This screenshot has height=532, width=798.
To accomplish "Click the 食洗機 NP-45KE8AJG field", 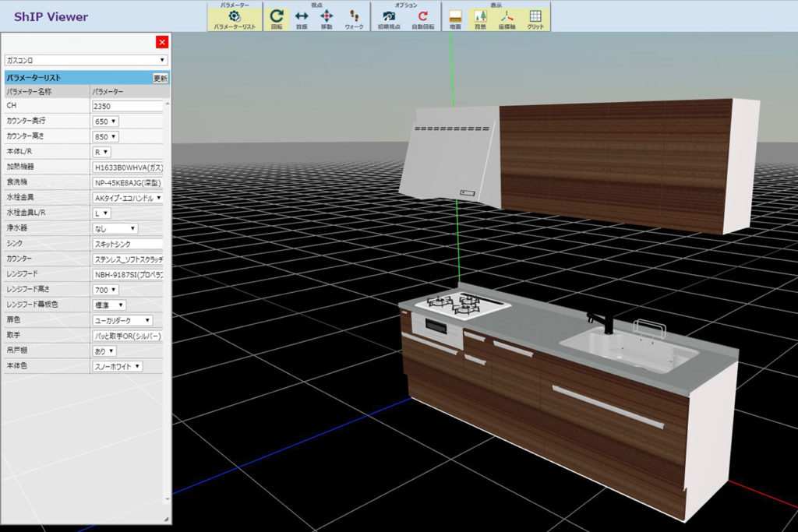I will point(127,182).
